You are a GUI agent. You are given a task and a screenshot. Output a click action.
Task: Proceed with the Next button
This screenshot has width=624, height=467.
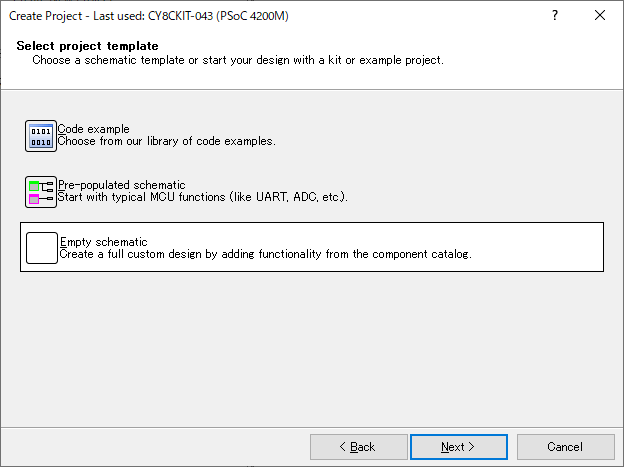[x=459, y=447]
